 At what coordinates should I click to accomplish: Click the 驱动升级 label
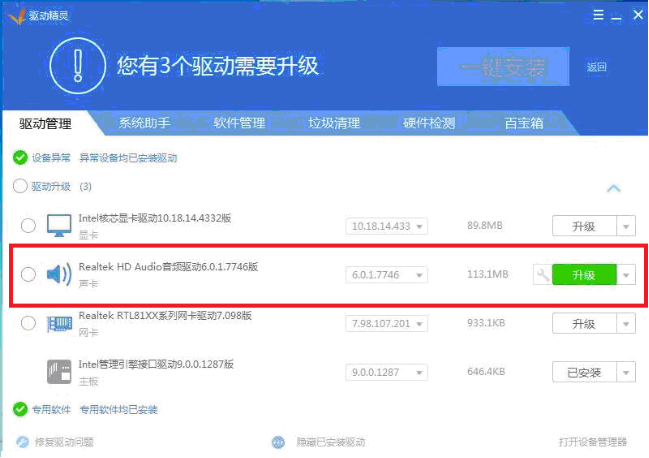coord(51,186)
